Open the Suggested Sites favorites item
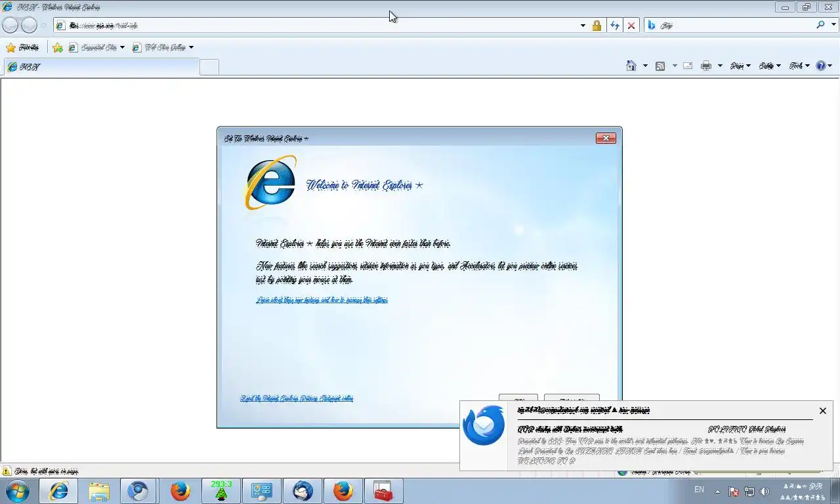The height and width of the screenshot is (504, 840). (x=93, y=47)
